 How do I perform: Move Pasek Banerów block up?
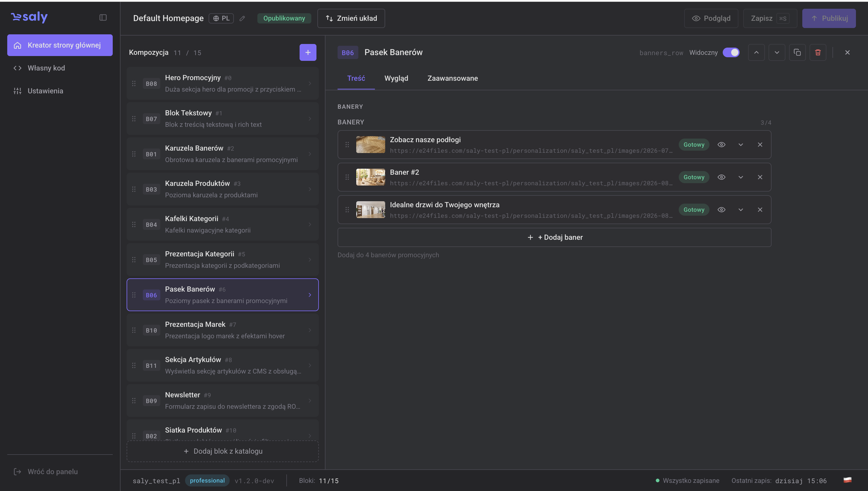(756, 52)
